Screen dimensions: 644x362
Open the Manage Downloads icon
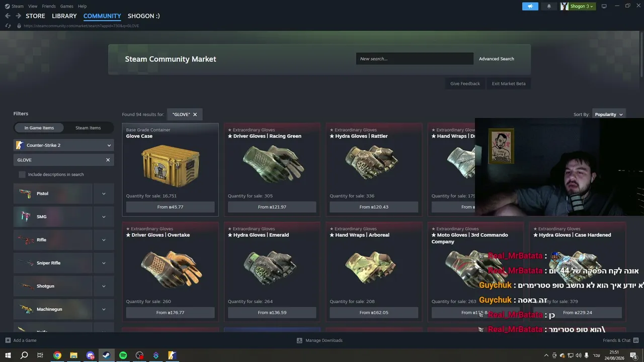[299, 340]
